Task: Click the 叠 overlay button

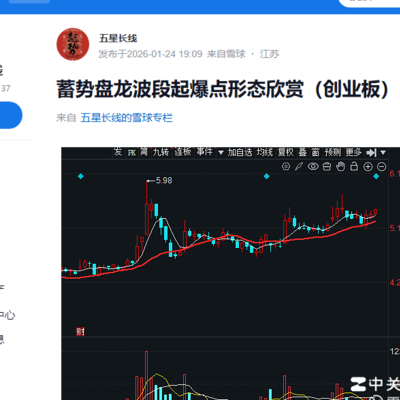Action: 303,152
